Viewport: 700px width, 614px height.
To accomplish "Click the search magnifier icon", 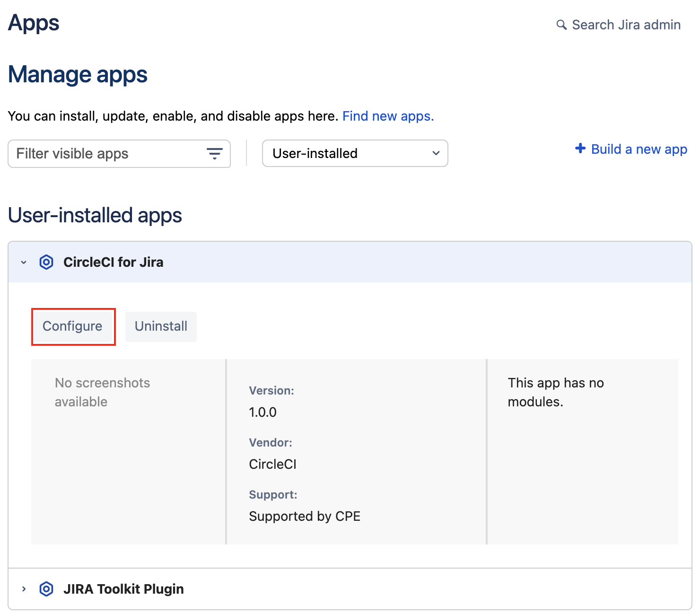I will [561, 25].
